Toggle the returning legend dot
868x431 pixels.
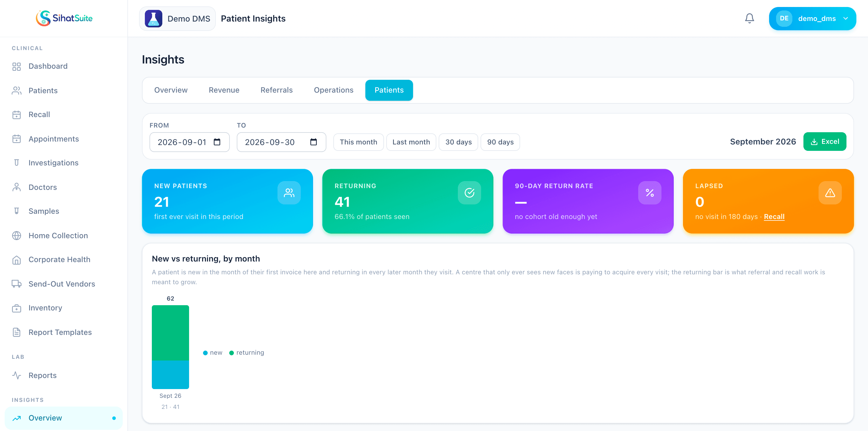click(x=232, y=353)
